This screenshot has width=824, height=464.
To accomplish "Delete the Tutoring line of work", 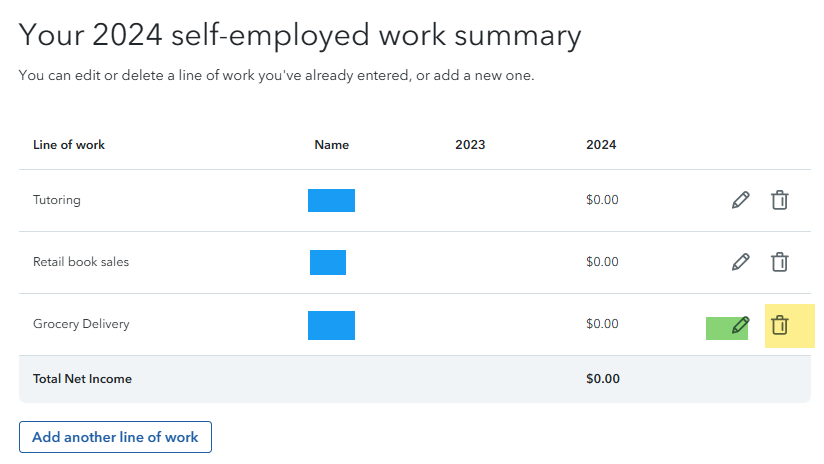I will 780,200.
